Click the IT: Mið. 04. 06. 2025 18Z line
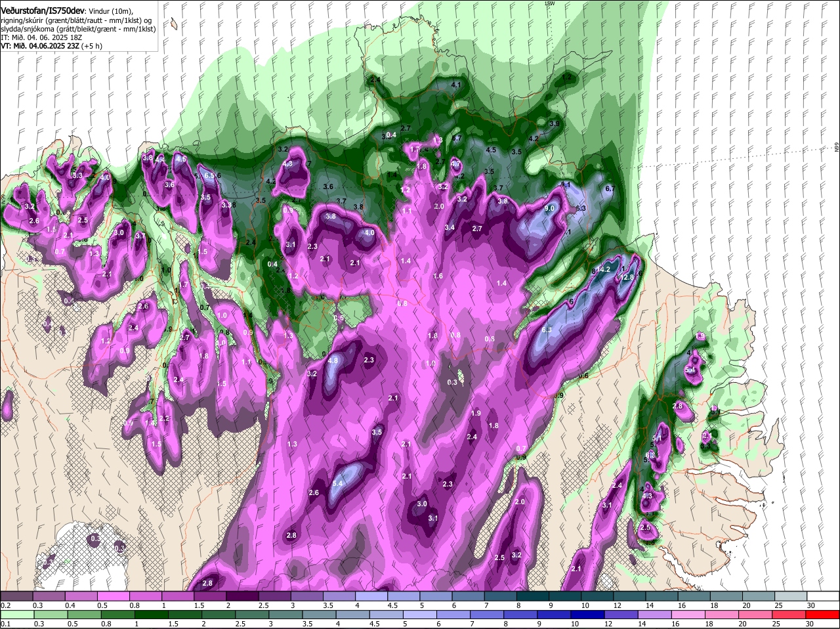Image resolution: width=840 pixels, height=629 pixels. 41,37
